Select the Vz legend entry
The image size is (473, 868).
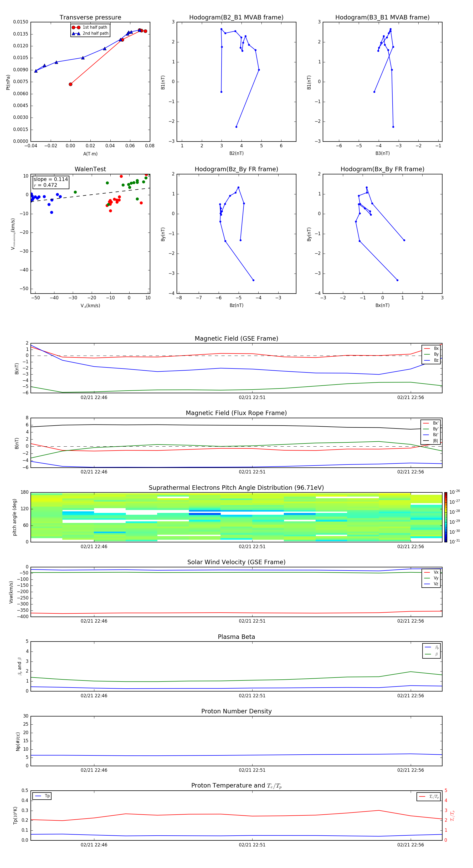[x=431, y=584]
